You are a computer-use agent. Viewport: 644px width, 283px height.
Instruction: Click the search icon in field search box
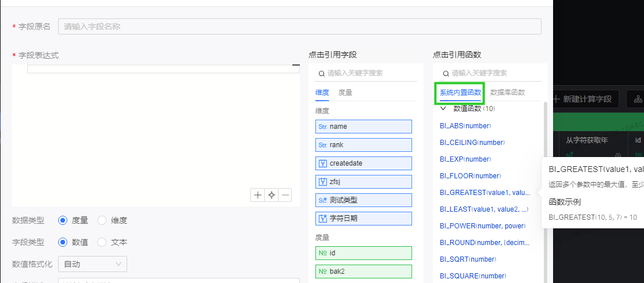tap(321, 74)
